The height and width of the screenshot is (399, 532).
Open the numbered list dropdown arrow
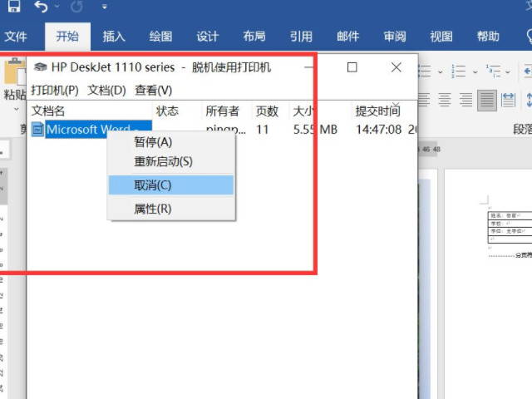[x=475, y=72]
